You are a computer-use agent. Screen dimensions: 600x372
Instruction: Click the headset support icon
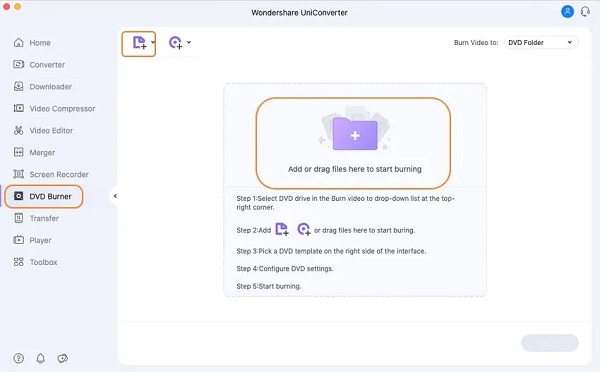point(585,11)
